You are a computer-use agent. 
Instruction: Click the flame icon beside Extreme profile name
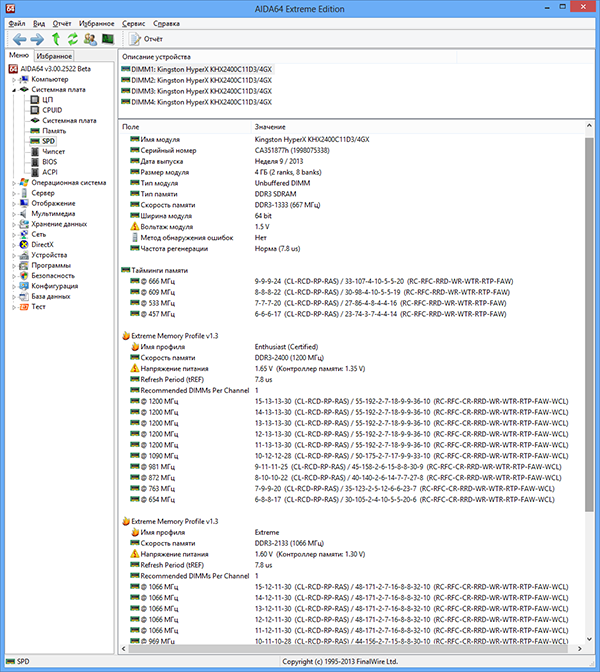pyautogui.click(x=135, y=532)
